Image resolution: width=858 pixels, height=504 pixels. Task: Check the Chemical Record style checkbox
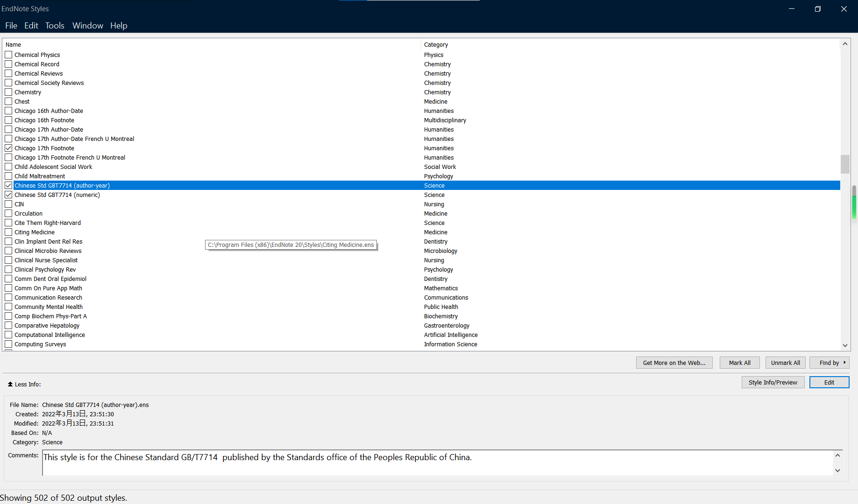pos(8,64)
